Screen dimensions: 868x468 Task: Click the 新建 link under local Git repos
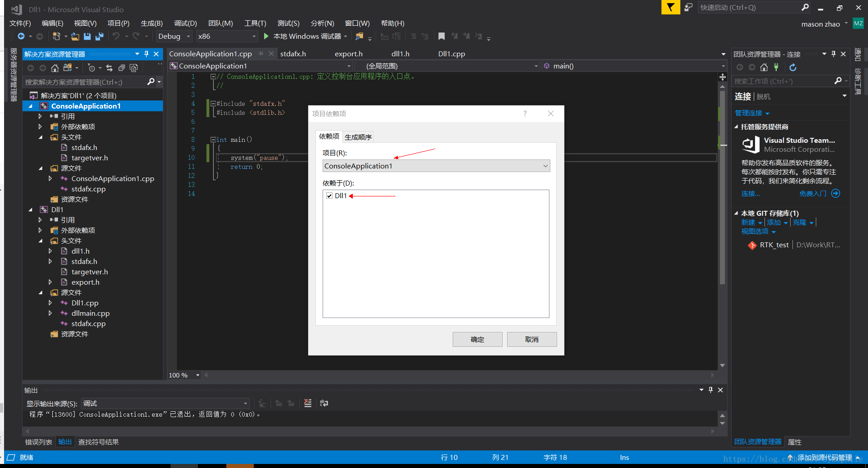click(x=748, y=222)
